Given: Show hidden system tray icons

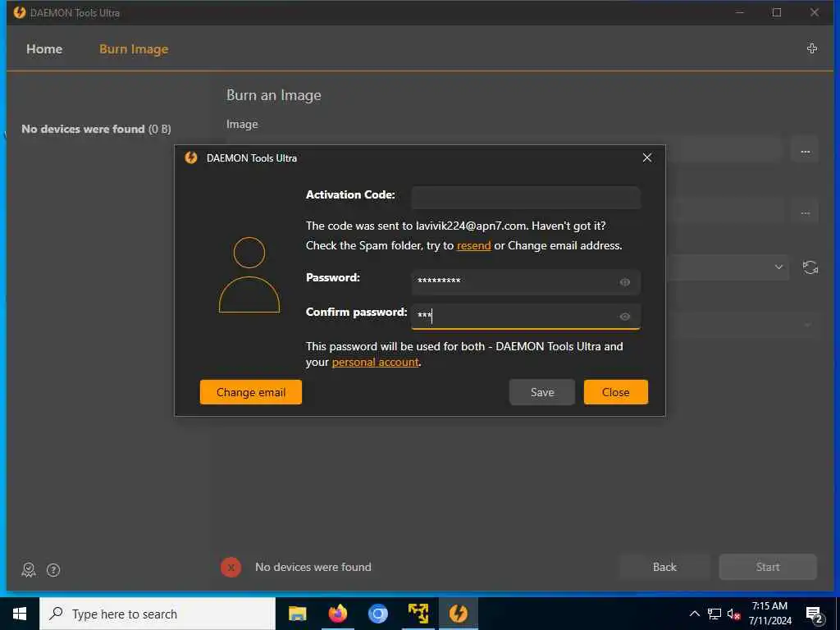Looking at the screenshot, I should [694, 614].
